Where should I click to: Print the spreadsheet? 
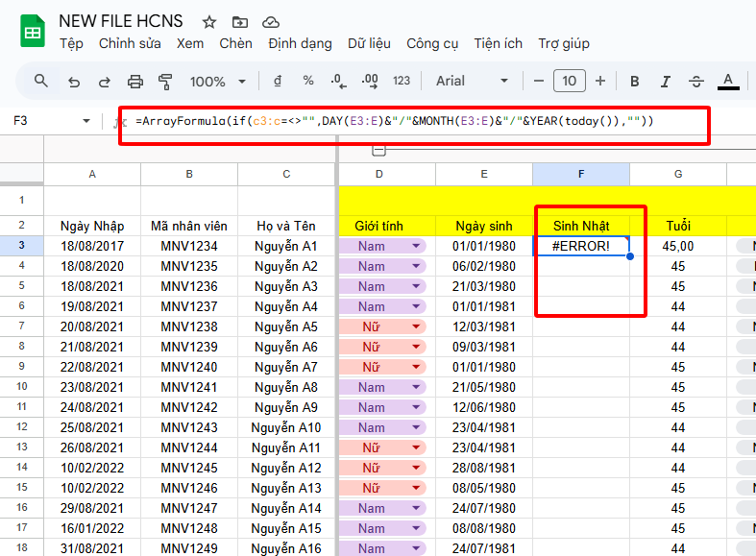pyautogui.click(x=135, y=82)
